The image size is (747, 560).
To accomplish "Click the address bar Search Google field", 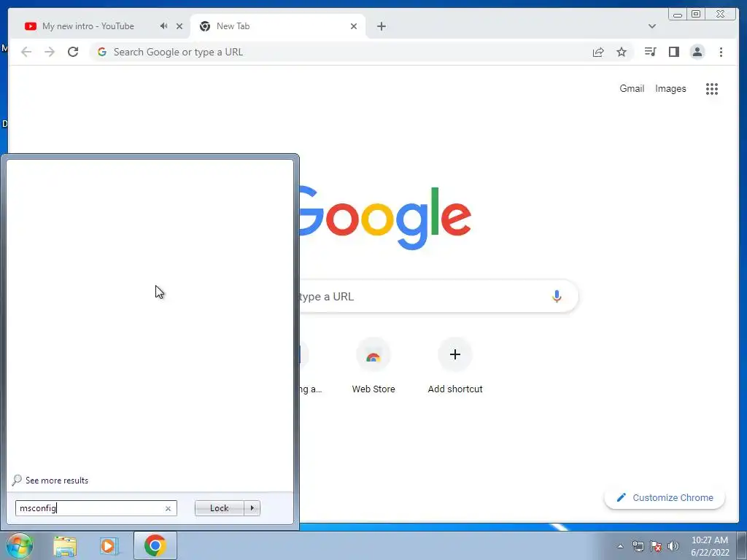I will point(338,52).
